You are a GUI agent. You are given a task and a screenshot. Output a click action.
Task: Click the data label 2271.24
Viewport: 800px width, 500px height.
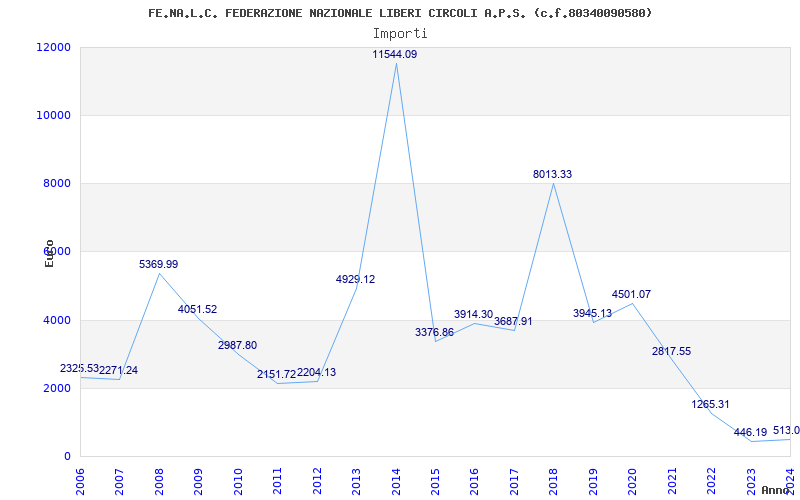click(118, 370)
